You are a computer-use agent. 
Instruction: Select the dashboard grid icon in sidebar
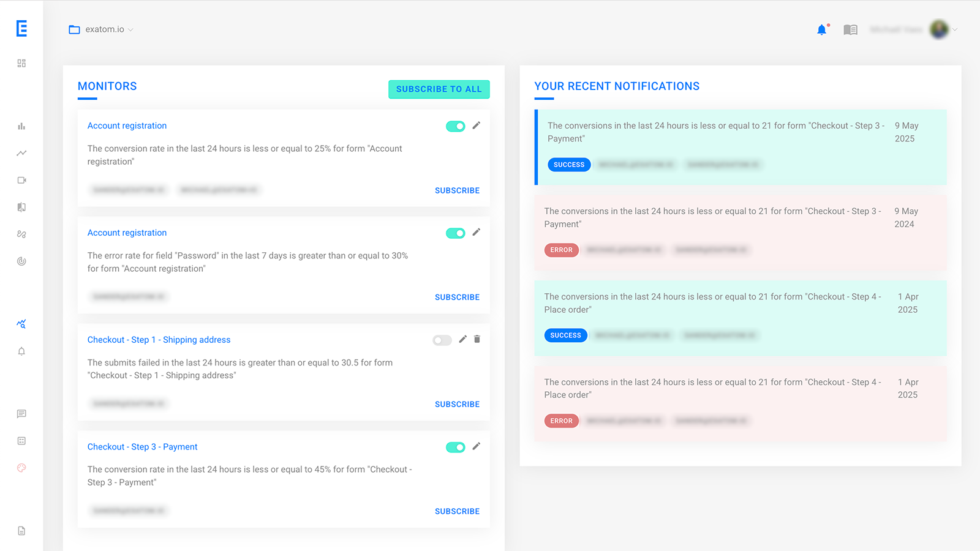point(21,62)
